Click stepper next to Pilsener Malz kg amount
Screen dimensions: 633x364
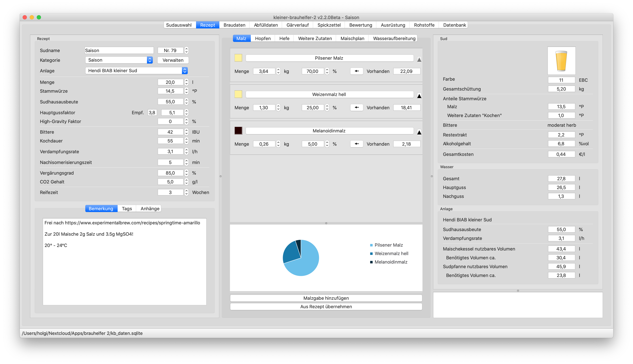(x=278, y=71)
